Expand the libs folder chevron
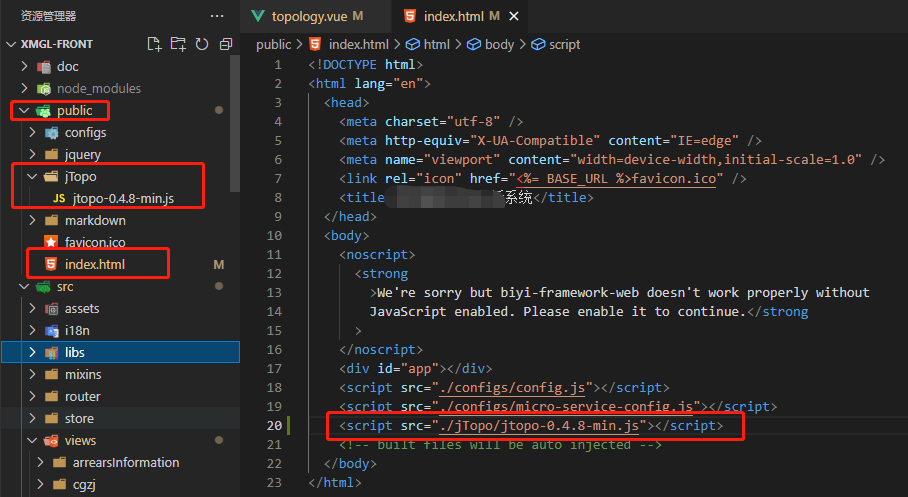908x497 pixels. point(32,352)
